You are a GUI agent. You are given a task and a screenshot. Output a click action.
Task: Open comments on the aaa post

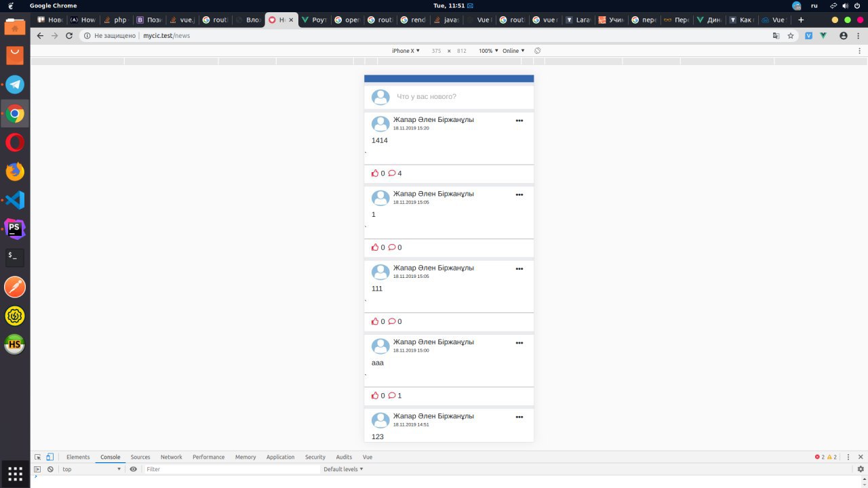(395, 396)
